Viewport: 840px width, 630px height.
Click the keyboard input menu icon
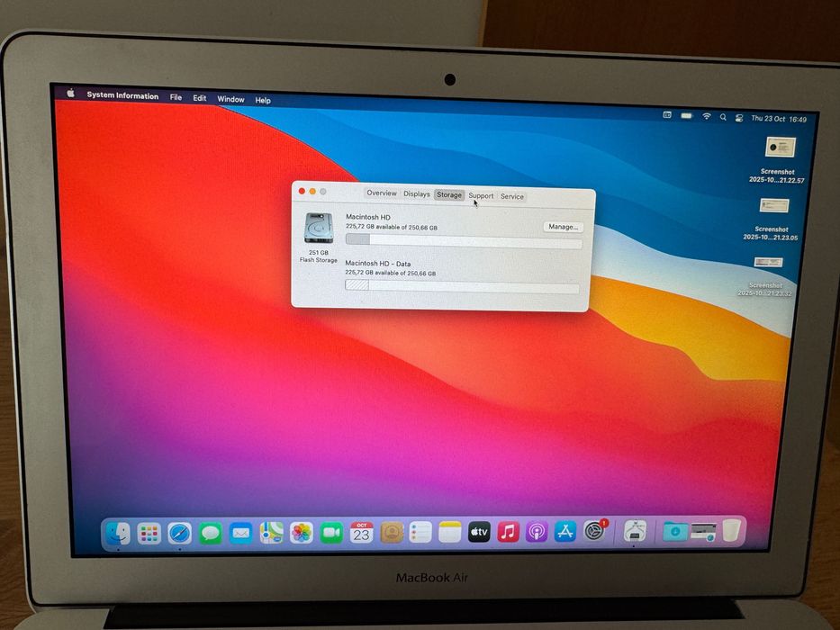click(667, 114)
